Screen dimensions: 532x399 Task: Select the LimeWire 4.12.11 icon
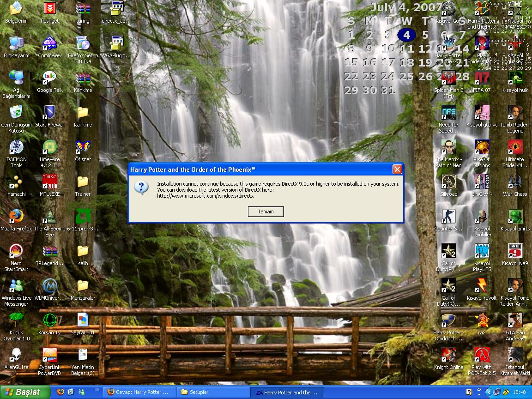[49, 154]
